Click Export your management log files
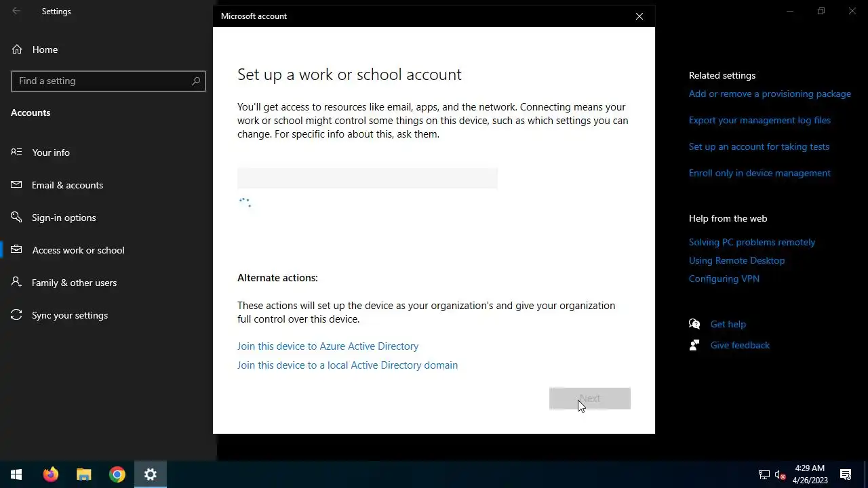The width and height of the screenshot is (868, 488). tap(759, 120)
